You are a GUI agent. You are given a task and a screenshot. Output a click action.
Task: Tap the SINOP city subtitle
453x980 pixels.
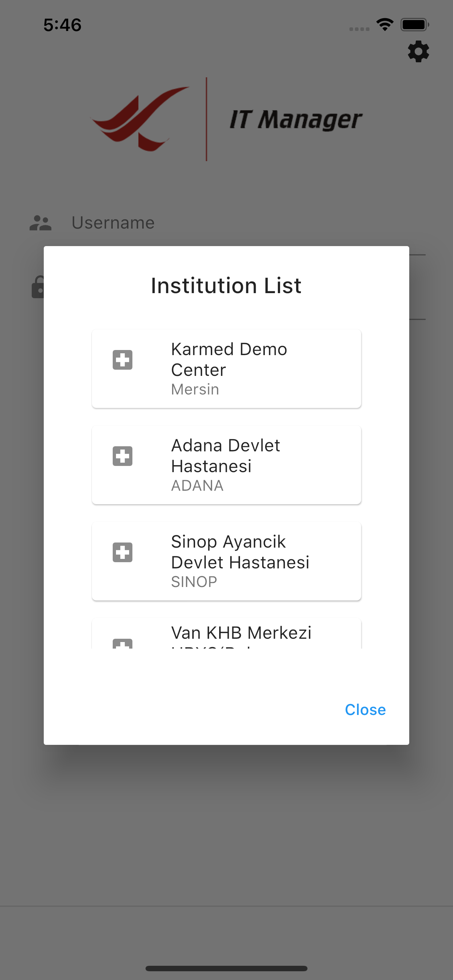tap(194, 582)
